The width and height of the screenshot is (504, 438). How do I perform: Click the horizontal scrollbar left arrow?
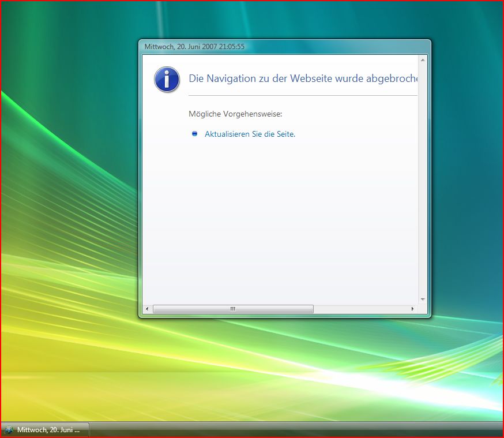(147, 309)
